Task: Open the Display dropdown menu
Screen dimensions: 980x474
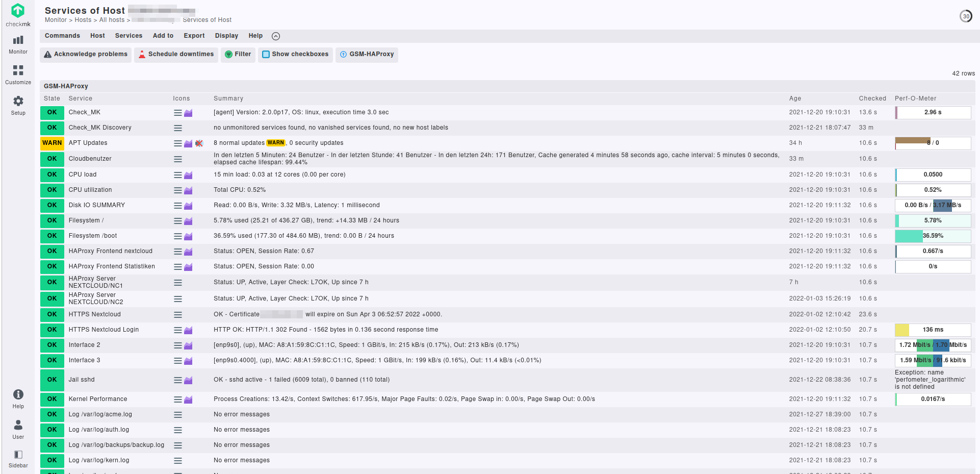Action: [226, 36]
